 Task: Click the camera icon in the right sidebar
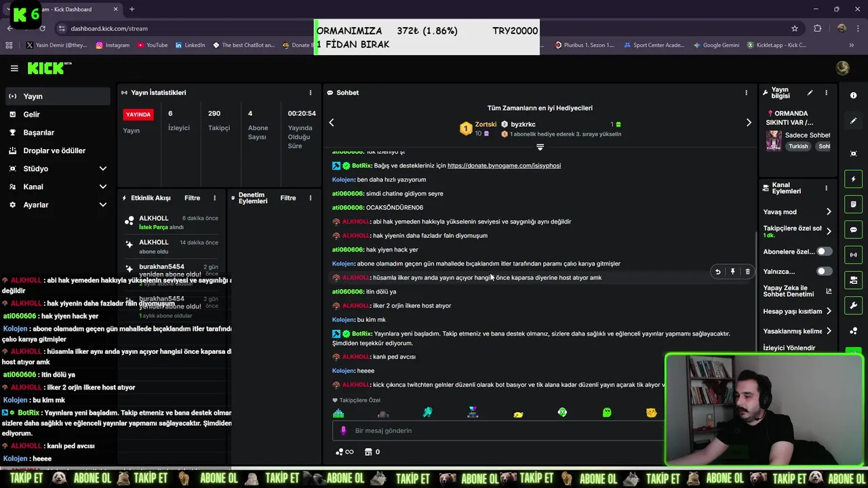tap(854, 280)
